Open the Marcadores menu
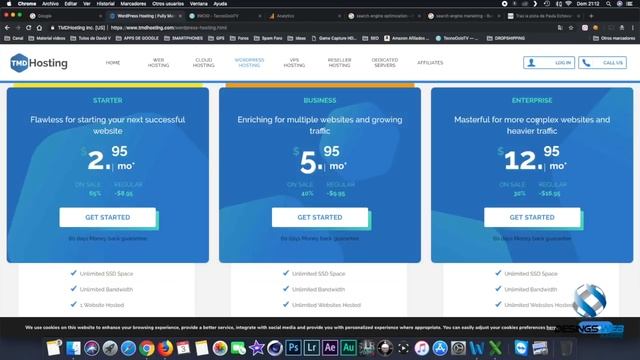The height and width of the screenshot is (360, 640). [x=133, y=4]
